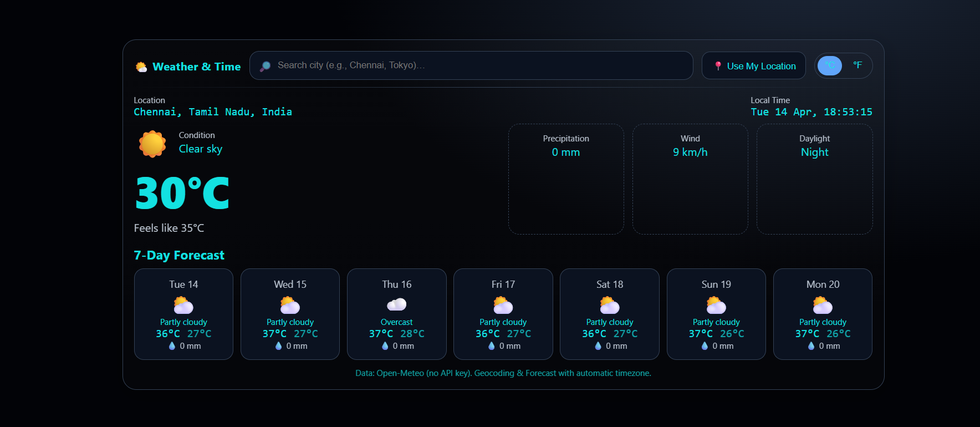Click 0 mm on the Wed 15 card
This screenshot has width=980, height=427.
tap(297, 346)
